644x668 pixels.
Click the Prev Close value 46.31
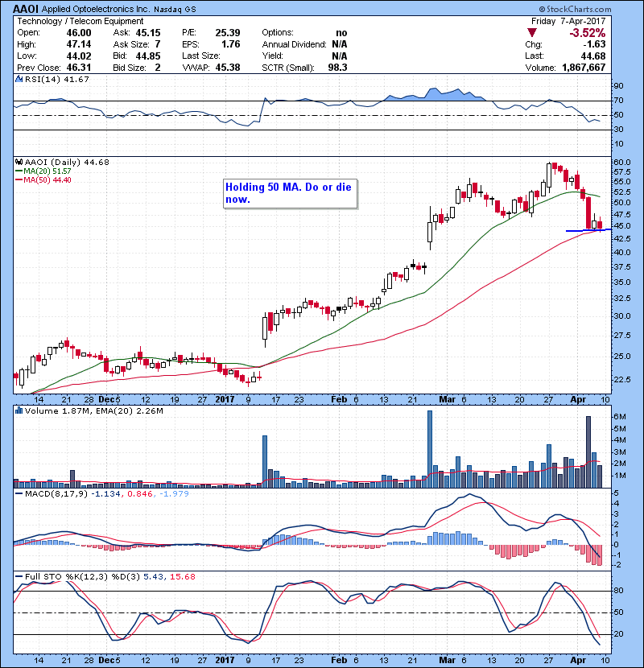click(79, 68)
